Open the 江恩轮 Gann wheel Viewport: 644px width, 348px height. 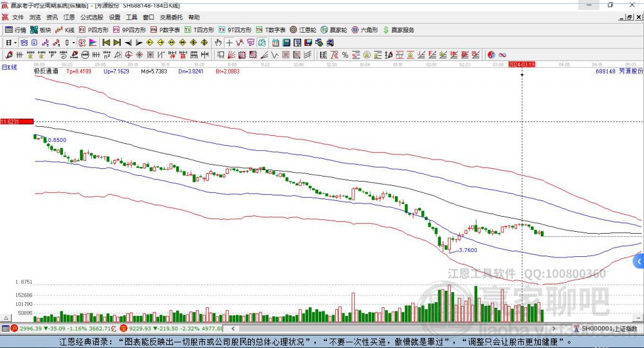[303, 30]
